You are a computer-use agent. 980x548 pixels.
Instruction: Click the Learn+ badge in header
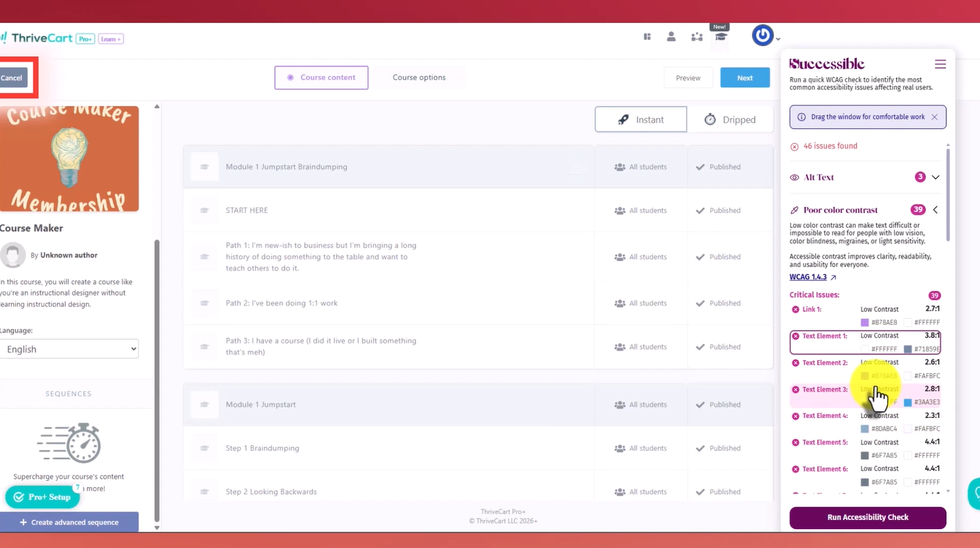point(111,39)
